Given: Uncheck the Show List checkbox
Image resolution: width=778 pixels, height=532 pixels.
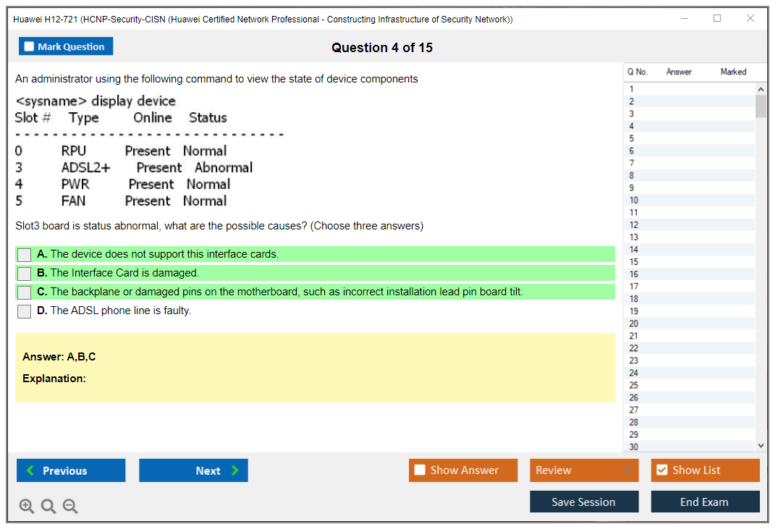Looking at the screenshot, I should (661, 470).
